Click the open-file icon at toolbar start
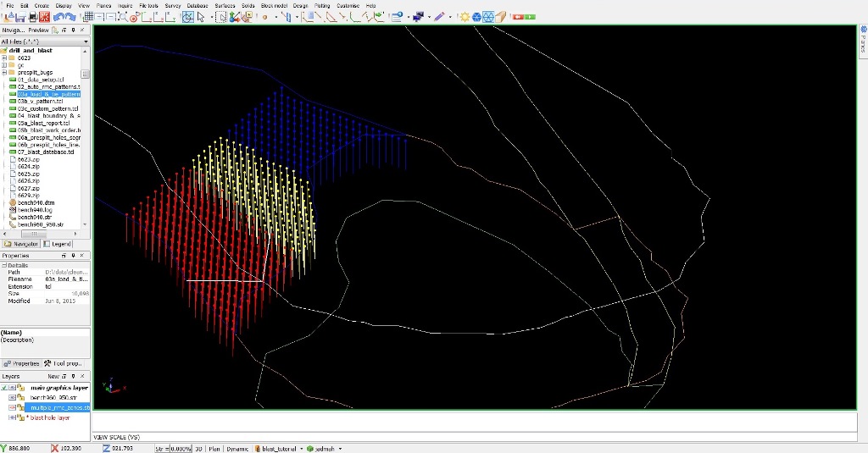The image size is (868, 453). click(9, 17)
